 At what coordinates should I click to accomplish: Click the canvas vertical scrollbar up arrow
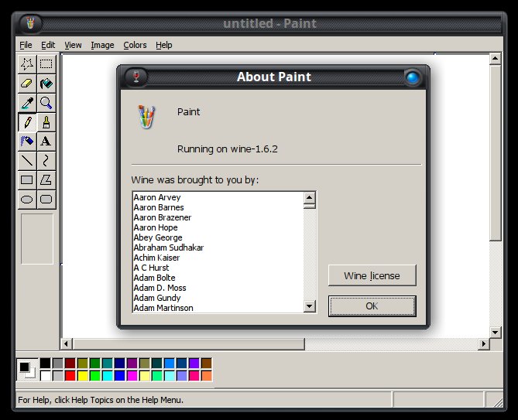495,59
